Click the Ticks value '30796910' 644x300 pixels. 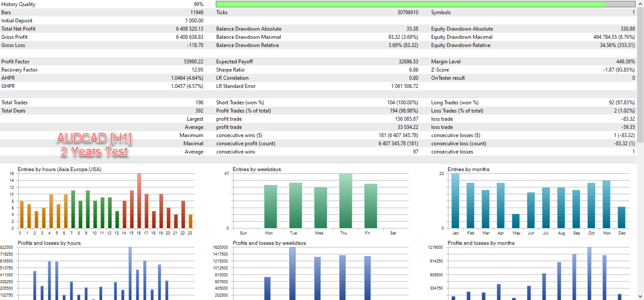click(408, 12)
